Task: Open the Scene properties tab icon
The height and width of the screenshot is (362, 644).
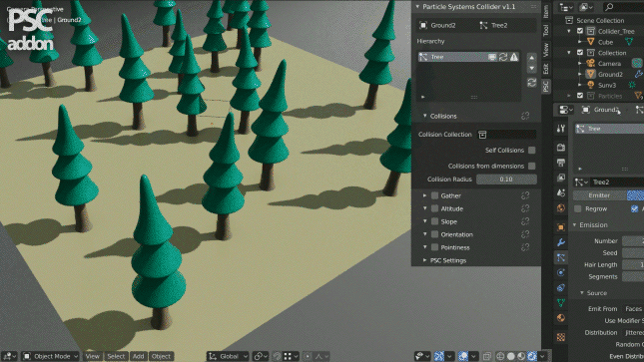Action: (560, 192)
